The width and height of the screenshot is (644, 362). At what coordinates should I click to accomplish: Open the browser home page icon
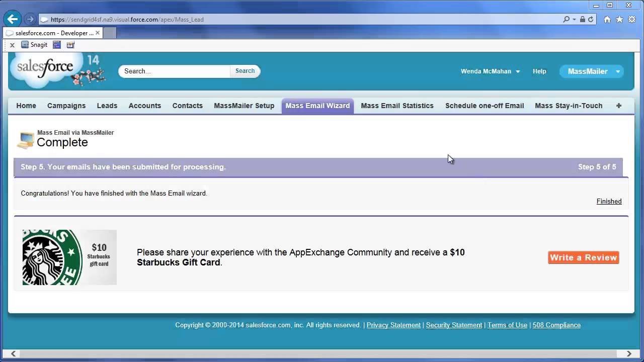607,20
